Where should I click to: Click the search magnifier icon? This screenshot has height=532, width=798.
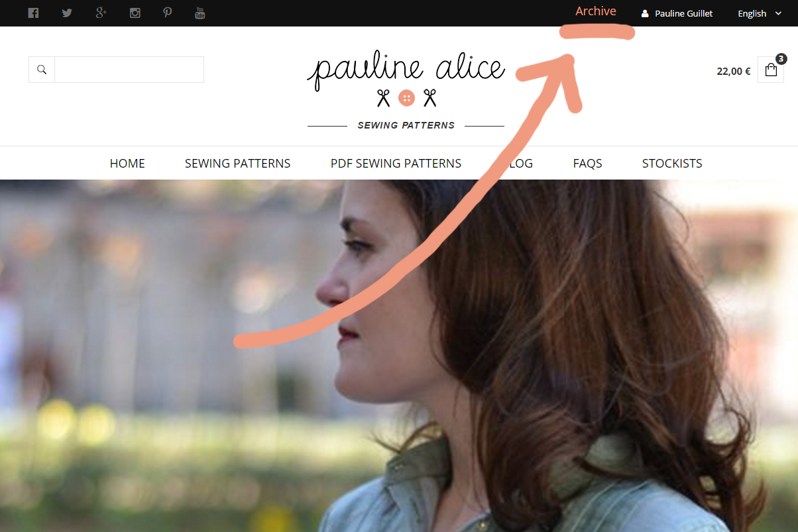pos(42,70)
